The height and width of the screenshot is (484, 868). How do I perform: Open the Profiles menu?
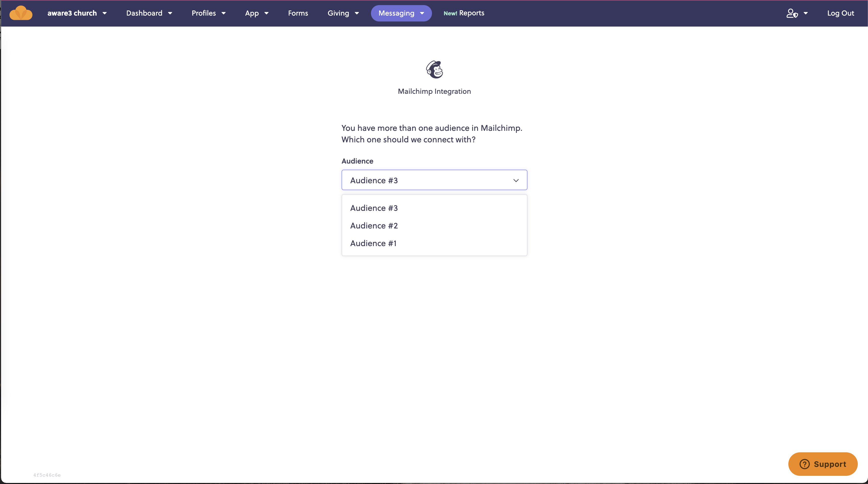(208, 13)
